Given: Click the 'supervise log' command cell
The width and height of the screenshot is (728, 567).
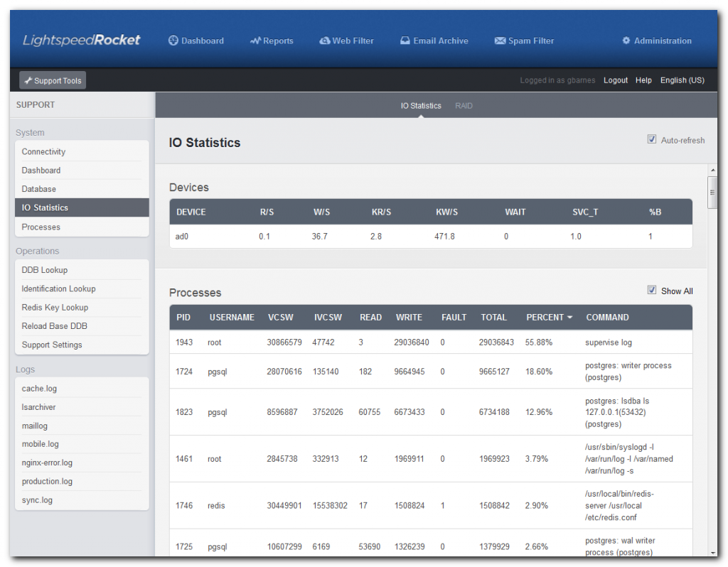Looking at the screenshot, I should click(x=609, y=342).
